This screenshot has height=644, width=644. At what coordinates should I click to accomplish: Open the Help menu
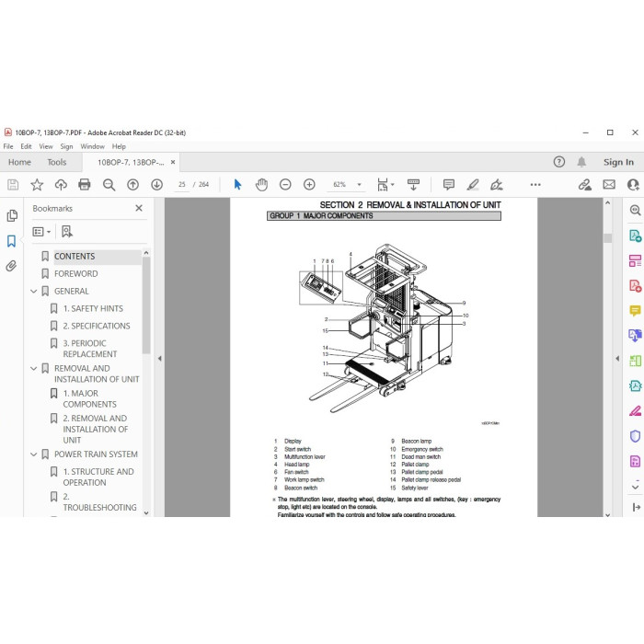(x=119, y=146)
